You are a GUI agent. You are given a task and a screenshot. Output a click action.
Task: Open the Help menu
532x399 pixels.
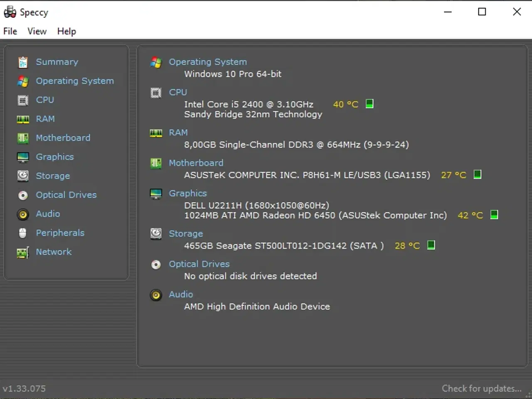click(x=66, y=31)
